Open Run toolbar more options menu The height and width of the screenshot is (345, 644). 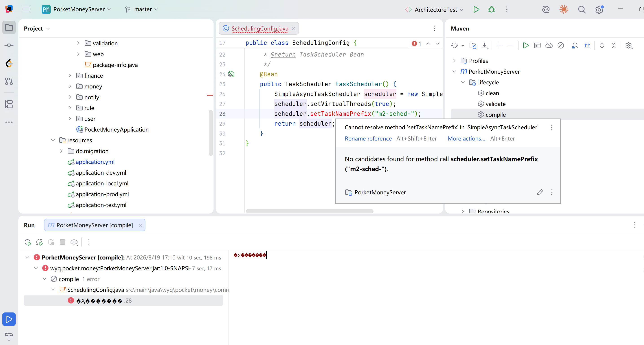[89, 242]
